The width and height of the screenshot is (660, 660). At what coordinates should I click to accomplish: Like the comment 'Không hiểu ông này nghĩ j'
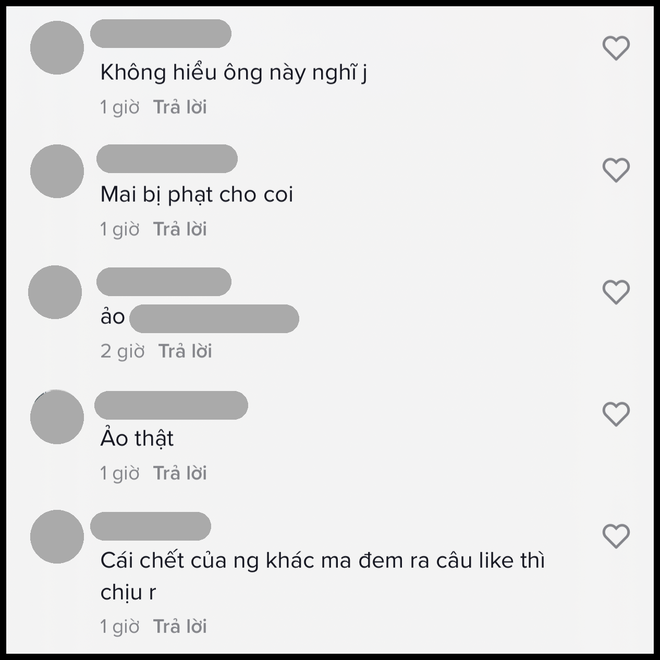point(616,48)
